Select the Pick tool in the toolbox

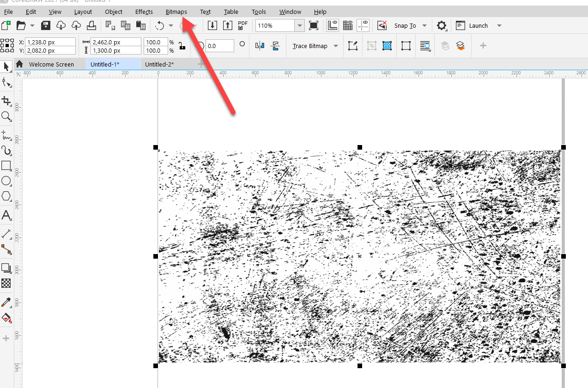(6, 67)
